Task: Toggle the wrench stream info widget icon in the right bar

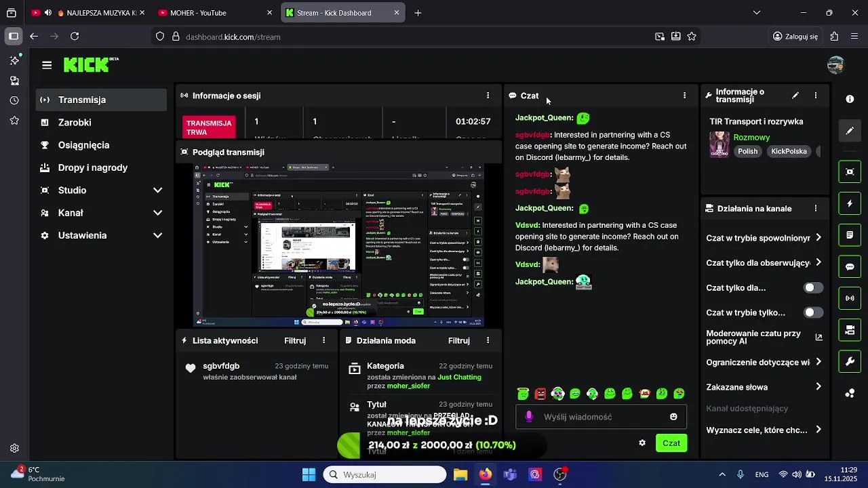Action: click(x=850, y=361)
